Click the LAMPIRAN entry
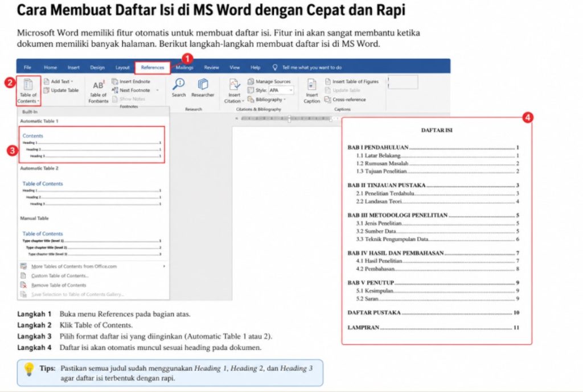 [x=433, y=328]
